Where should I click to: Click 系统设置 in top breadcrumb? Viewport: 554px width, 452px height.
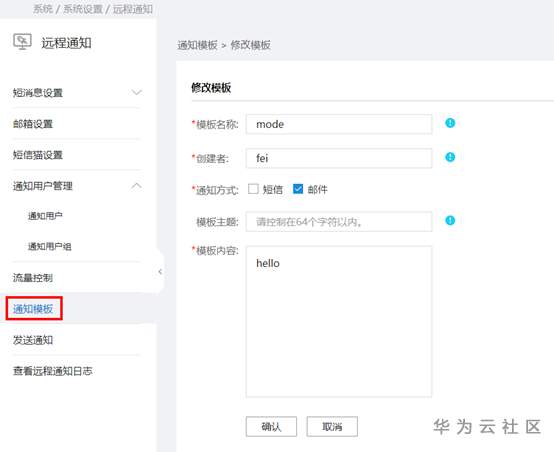(83, 9)
